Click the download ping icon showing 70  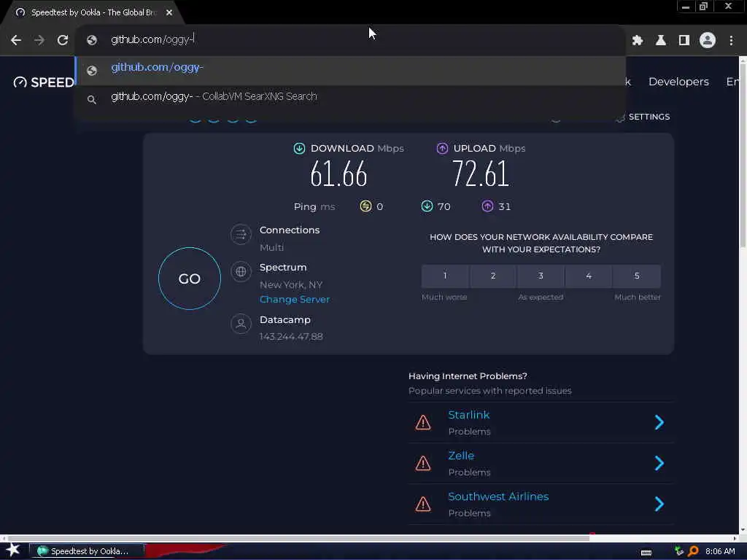tap(427, 206)
